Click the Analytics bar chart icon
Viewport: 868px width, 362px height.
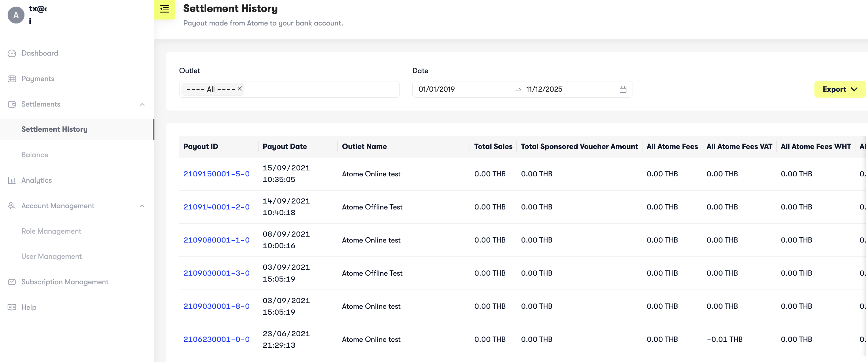click(x=12, y=180)
